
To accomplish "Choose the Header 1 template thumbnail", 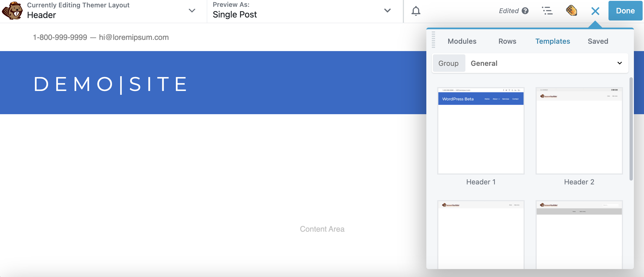I will pyautogui.click(x=481, y=131).
